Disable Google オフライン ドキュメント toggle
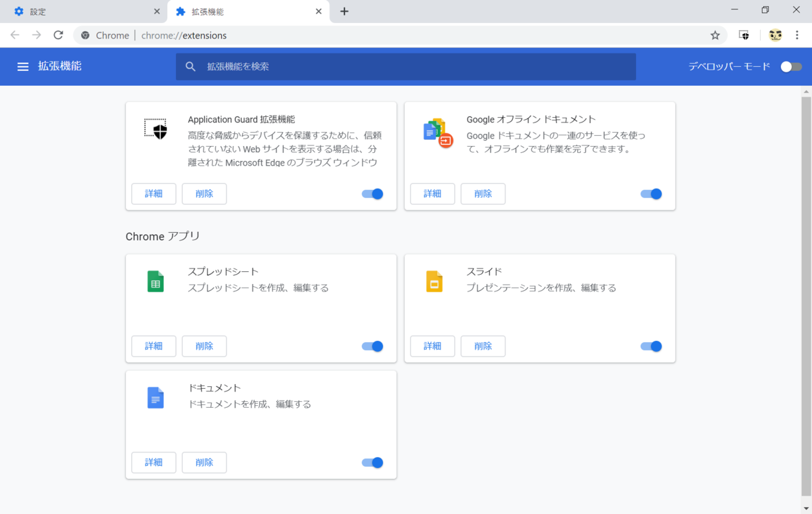The height and width of the screenshot is (514, 812). (x=652, y=194)
